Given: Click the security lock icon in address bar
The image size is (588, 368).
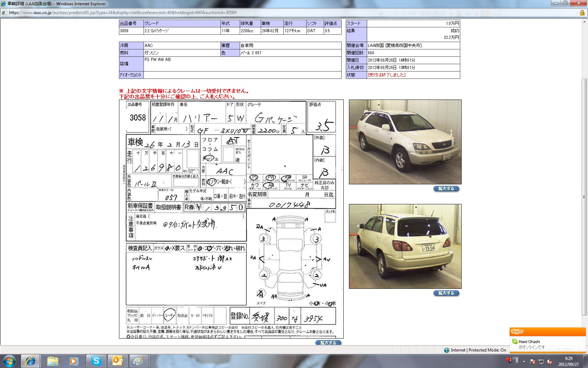Looking at the screenshot, I should 582,13.
